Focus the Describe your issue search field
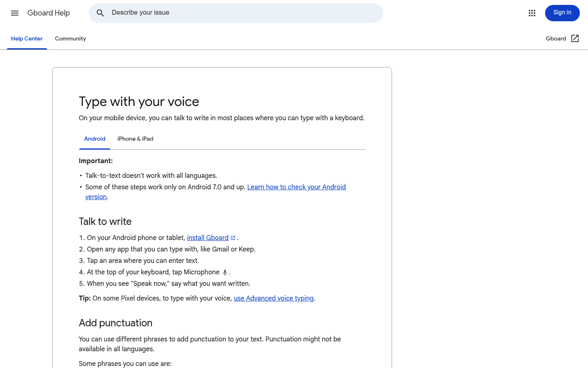 (236, 13)
